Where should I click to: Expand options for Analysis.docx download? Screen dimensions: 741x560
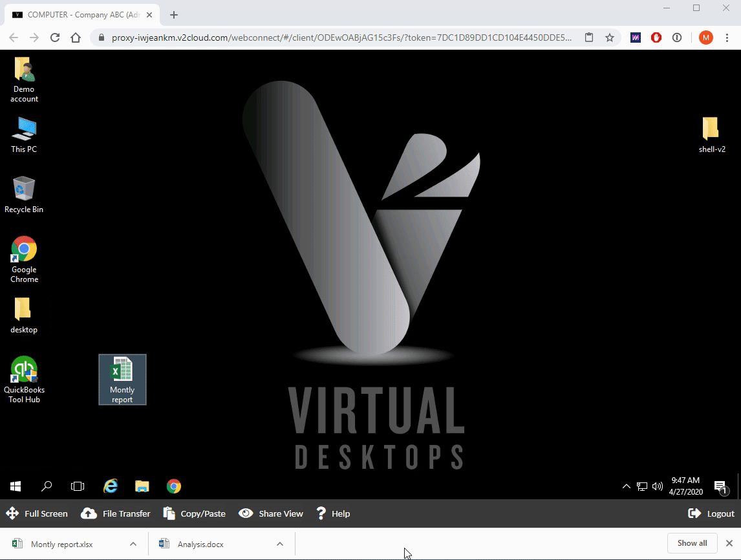pos(280,544)
